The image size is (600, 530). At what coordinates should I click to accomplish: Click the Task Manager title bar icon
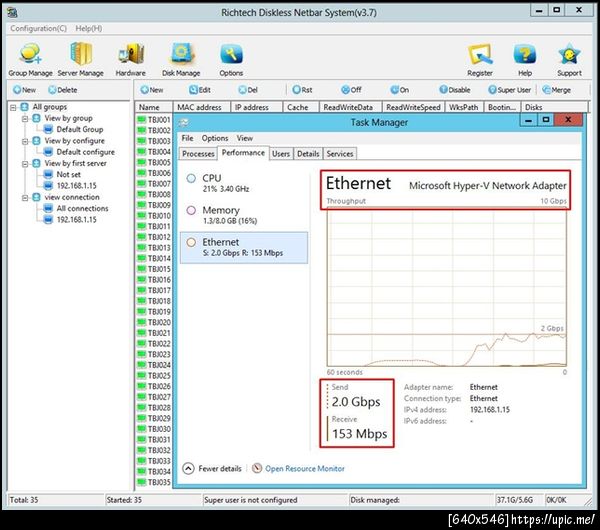tap(183, 122)
